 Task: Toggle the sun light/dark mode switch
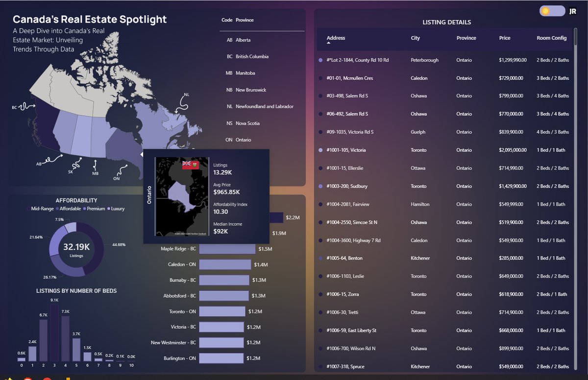click(x=552, y=11)
